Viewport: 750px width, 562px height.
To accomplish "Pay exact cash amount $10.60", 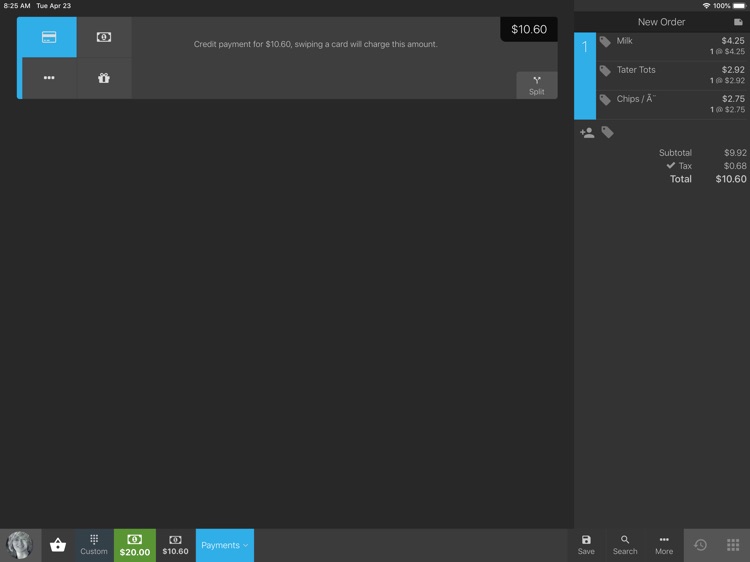I will click(x=176, y=545).
